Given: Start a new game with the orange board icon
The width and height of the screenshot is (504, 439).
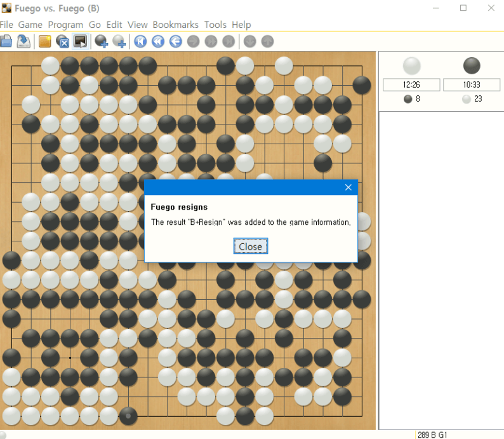Looking at the screenshot, I should (x=44, y=41).
